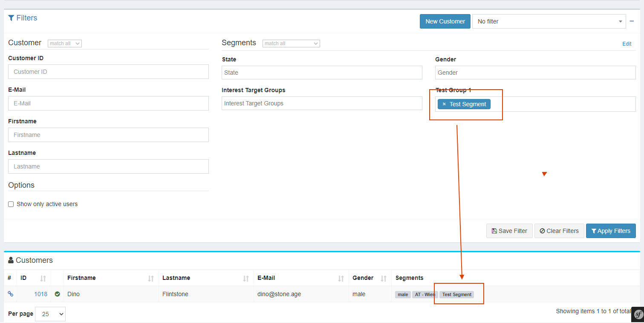
Task: Click the Save Filter button
Action: click(x=509, y=231)
